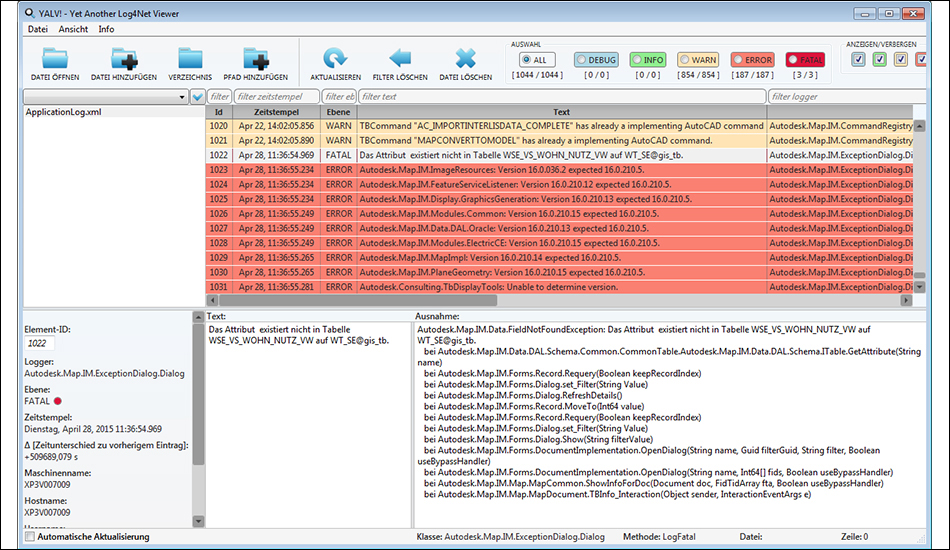Select the Display.GraphicsGeneration error row 1025
This screenshot has width=950, height=550.
click(559, 199)
